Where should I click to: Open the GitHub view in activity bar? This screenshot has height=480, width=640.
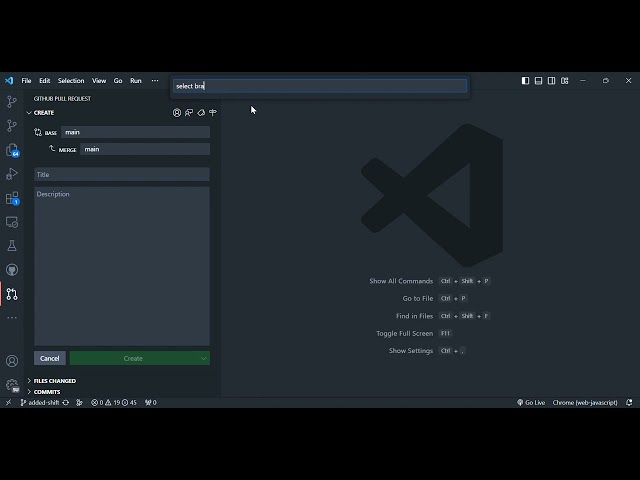click(12, 270)
